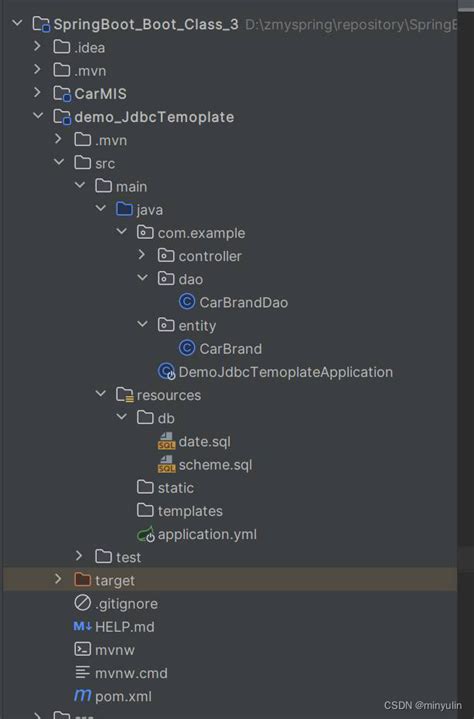Click the DemoJdbcTemoplateApplication Spring Boot class icon

(166, 371)
